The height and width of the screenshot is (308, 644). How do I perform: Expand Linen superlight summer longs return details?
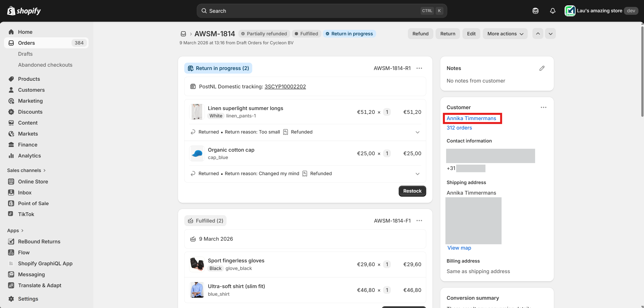[417, 132]
